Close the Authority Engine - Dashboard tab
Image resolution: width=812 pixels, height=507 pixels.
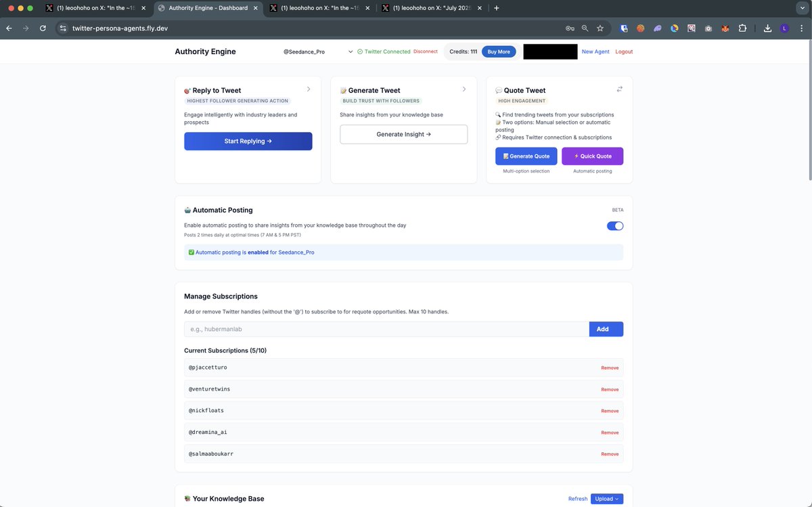pyautogui.click(x=256, y=8)
